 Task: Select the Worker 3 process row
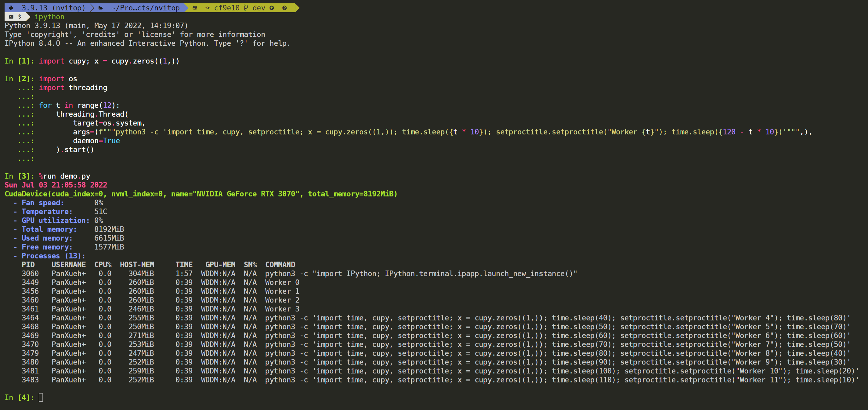click(282, 309)
